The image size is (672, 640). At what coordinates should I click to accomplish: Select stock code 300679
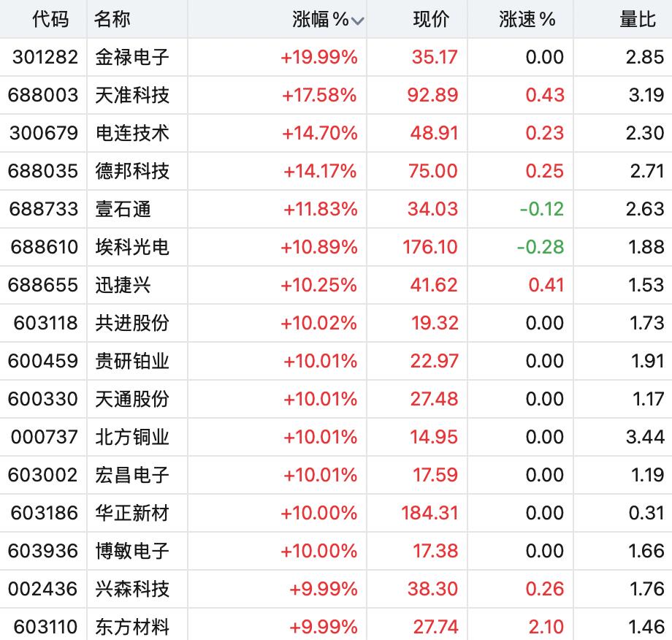(44, 133)
